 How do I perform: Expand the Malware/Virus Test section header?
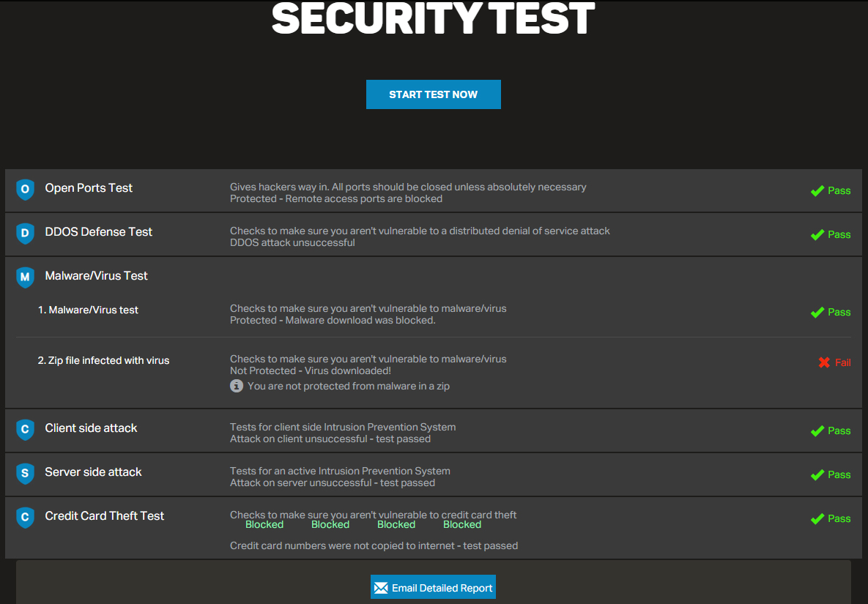coord(97,276)
